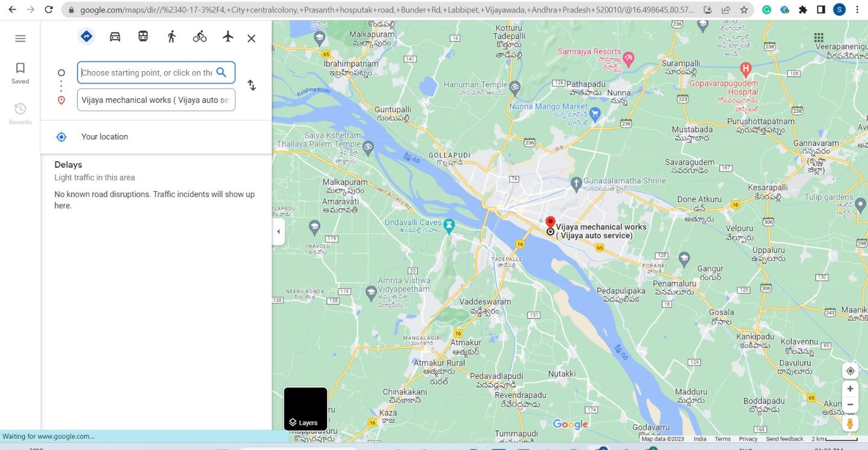Open Chrome three-dot menu

(857, 10)
